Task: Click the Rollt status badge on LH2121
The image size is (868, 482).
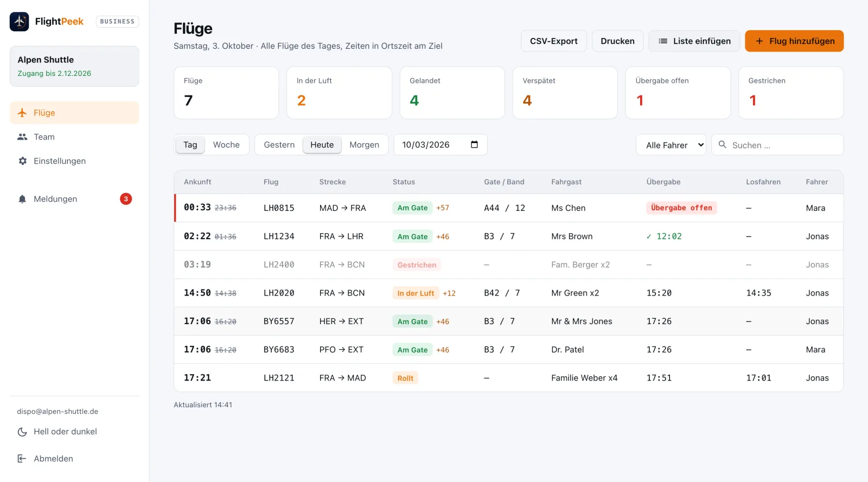Action: point(405,378)
